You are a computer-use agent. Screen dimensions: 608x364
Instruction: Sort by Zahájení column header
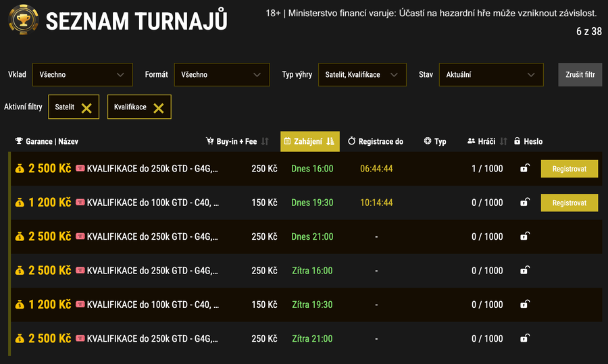click(310, 142)
